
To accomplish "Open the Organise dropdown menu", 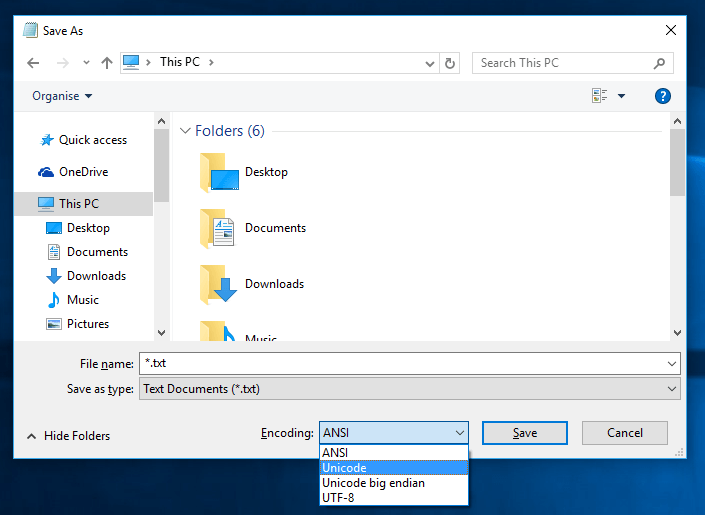I will point(62,96).
